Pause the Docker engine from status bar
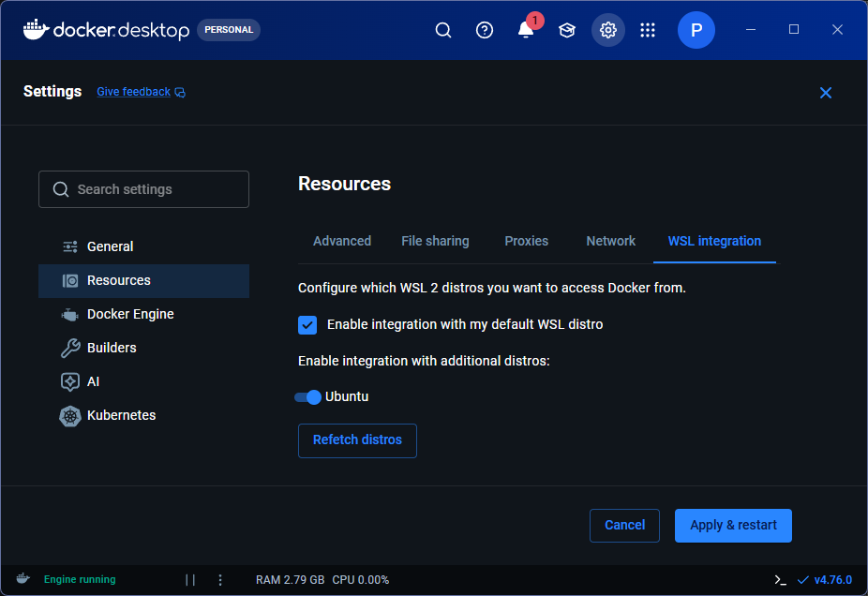Viewport: 868px width, 596px height. pyautogui.click(x=190, y=579)
